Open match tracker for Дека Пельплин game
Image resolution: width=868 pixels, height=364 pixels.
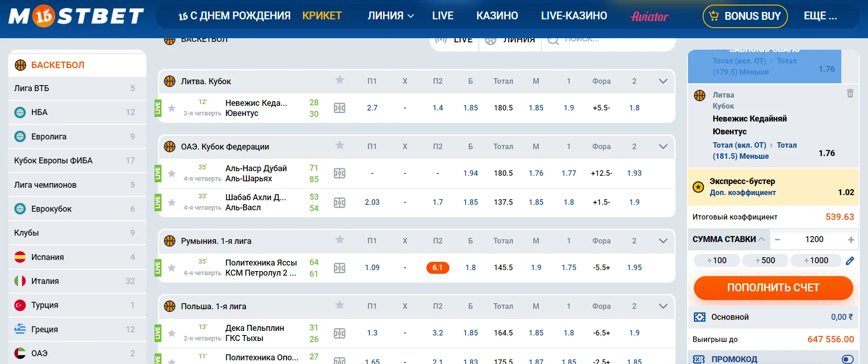[x=339, y=333]
